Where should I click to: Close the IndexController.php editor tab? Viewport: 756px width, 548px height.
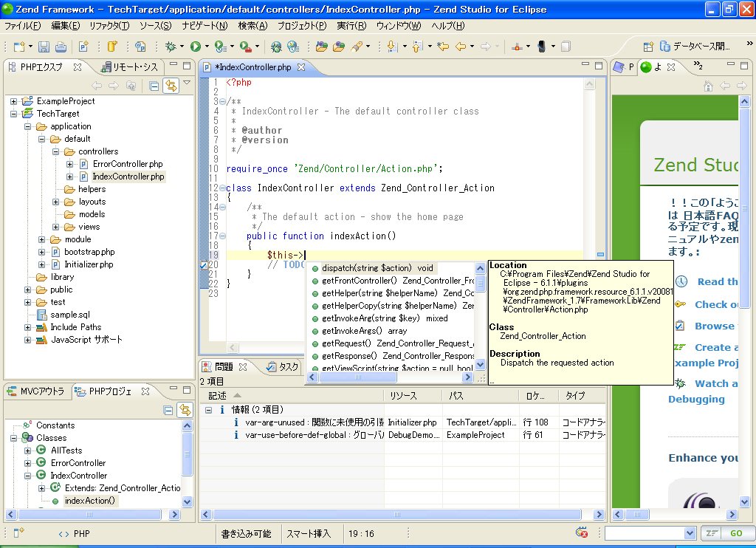click(301, 67)
